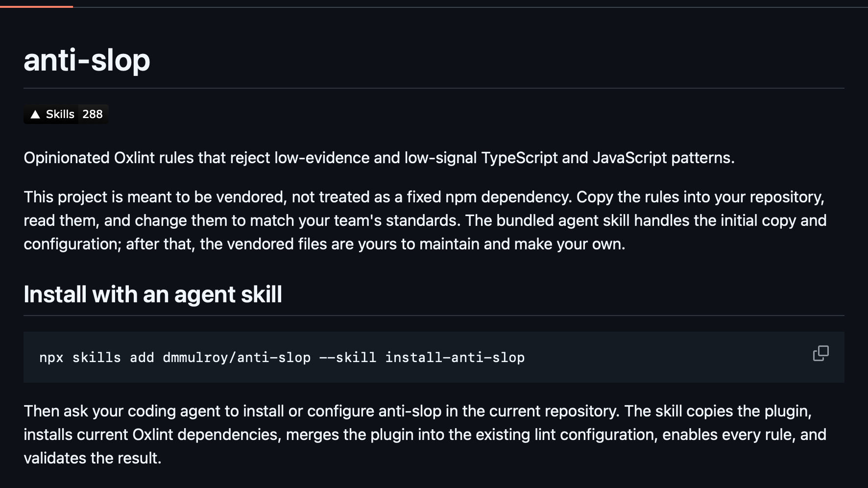
Task: Click the "This project is meant to be vendored" sentence
Action: click(x=298, y=197)
